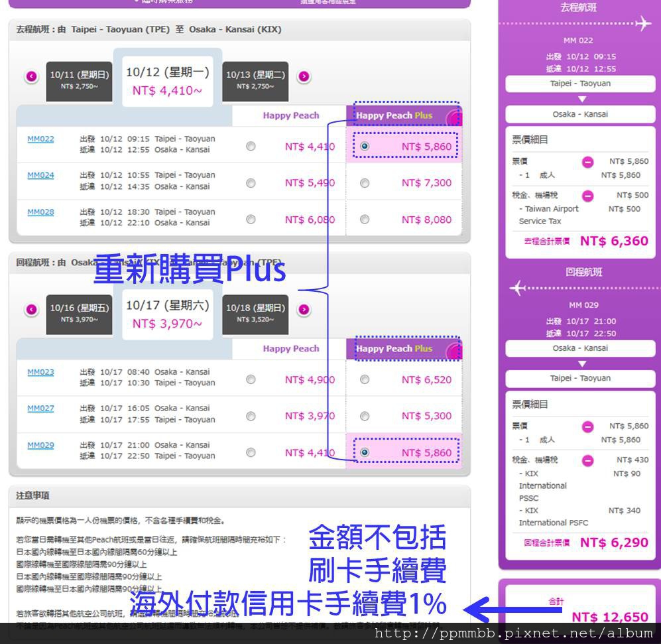Choose MM027 Happy Peach fare NT$ 3,970

pos(251,417)
